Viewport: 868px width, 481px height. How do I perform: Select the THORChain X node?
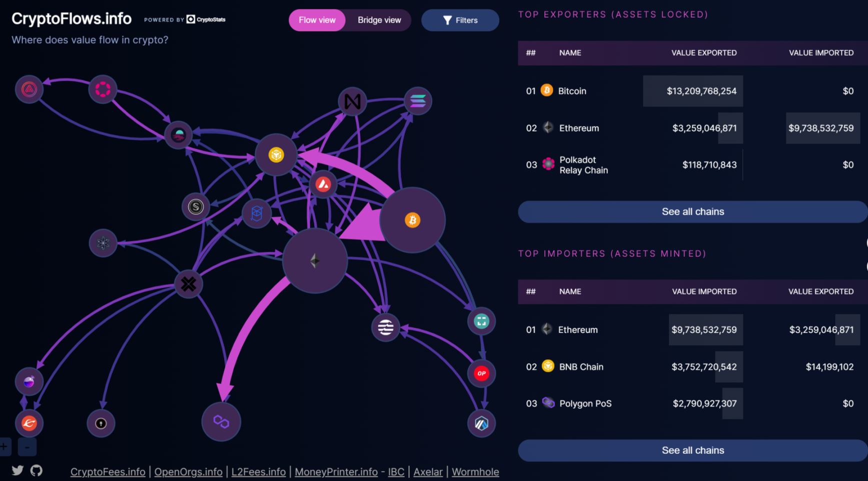coord(188,284)
